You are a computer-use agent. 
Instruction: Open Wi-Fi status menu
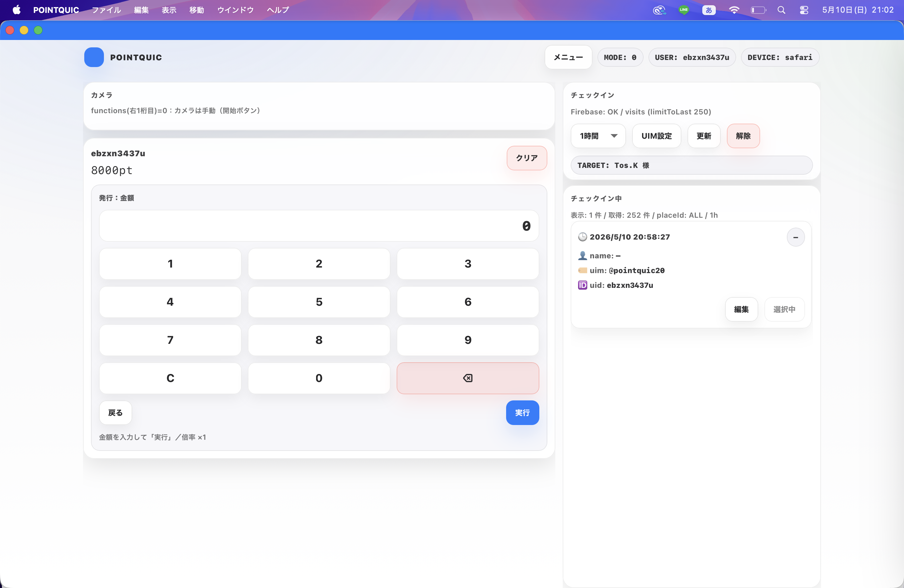pos(734,10)
